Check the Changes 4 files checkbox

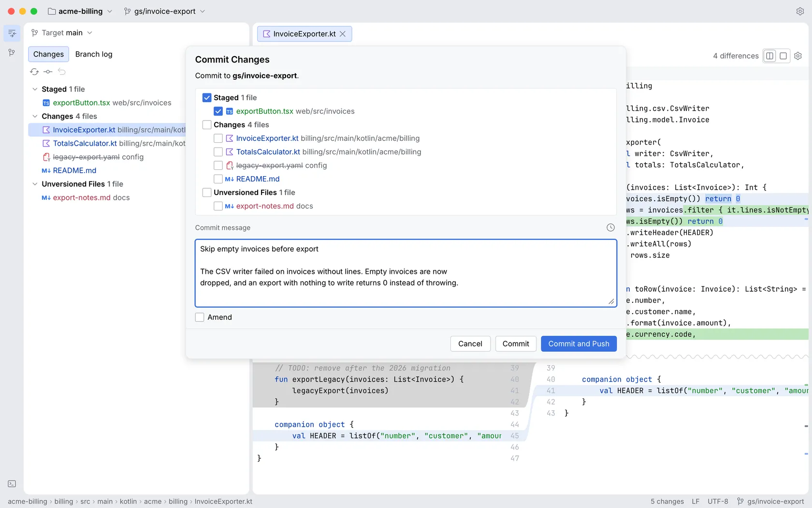[x=207, y=125]
